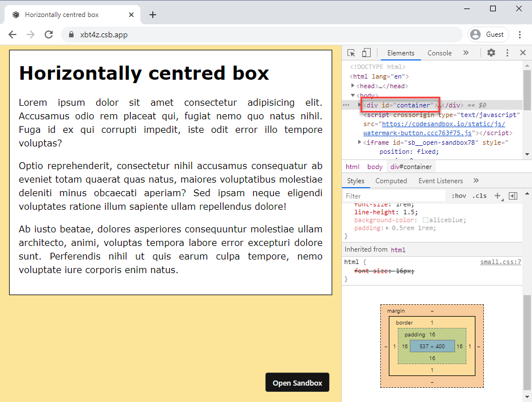The width and height of the screenshot is (532, 402).
Task: Switch to the Console tab
Action: pyautogui.click(x=439, y=53)
